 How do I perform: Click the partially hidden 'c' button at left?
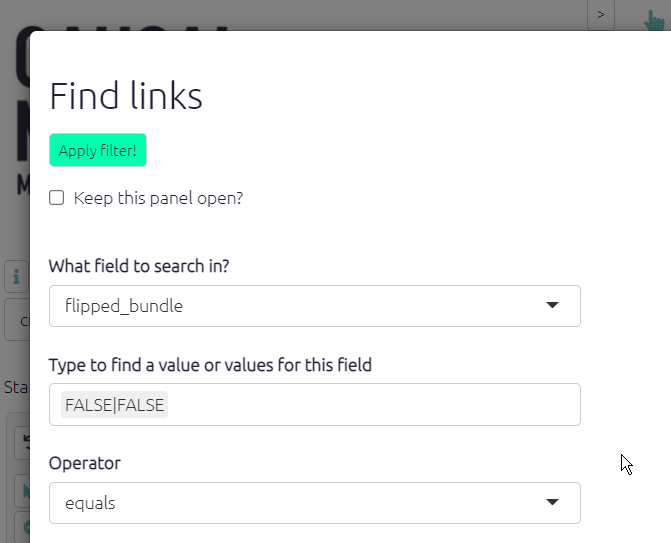tap(20, 321)
